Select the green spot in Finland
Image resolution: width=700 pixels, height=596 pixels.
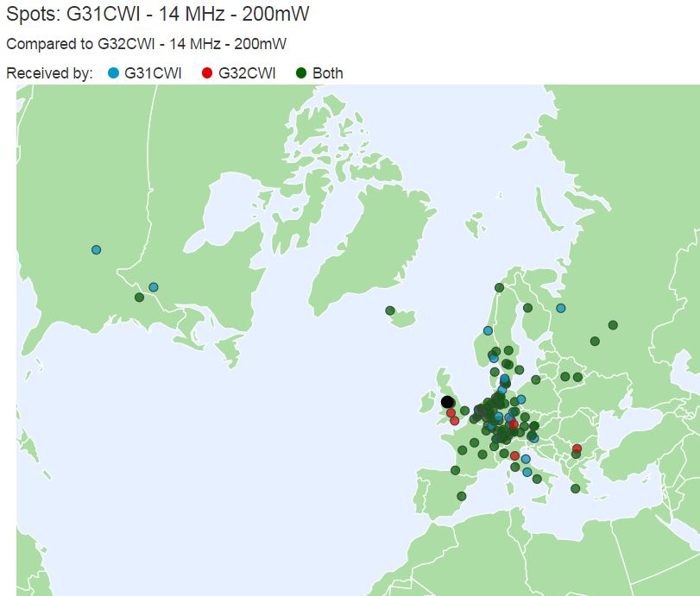point(527,308)
